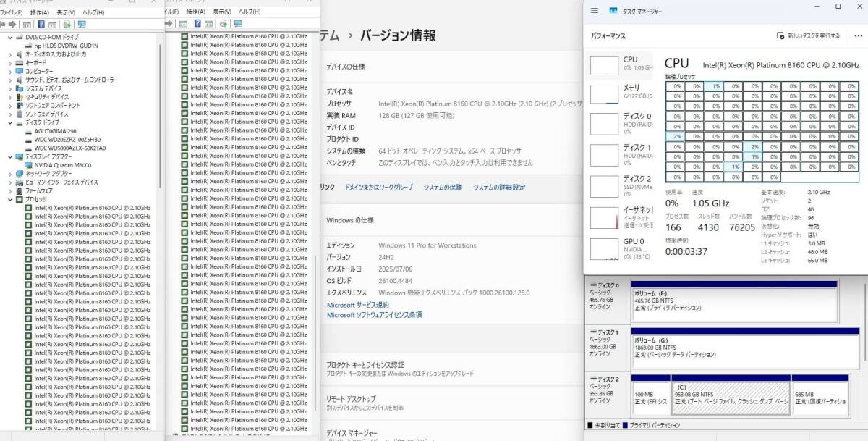Open ファイル(F) menu in left Device Manager
This screenshot has width=868, height=441.
pos(11,12)
